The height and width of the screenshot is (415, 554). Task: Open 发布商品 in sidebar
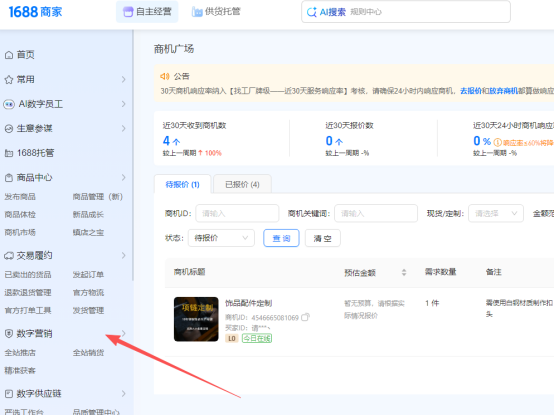pos(20,197)
